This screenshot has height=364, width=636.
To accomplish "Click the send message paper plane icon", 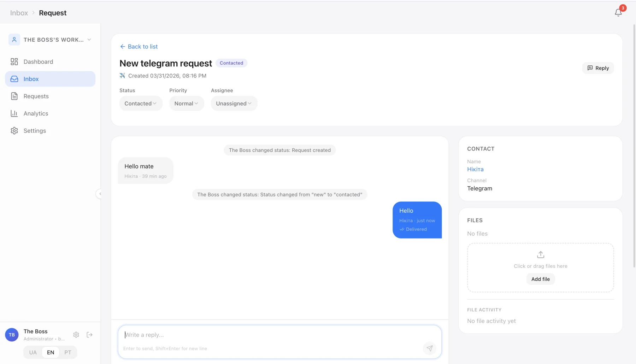I will click(x=430, y=348).
